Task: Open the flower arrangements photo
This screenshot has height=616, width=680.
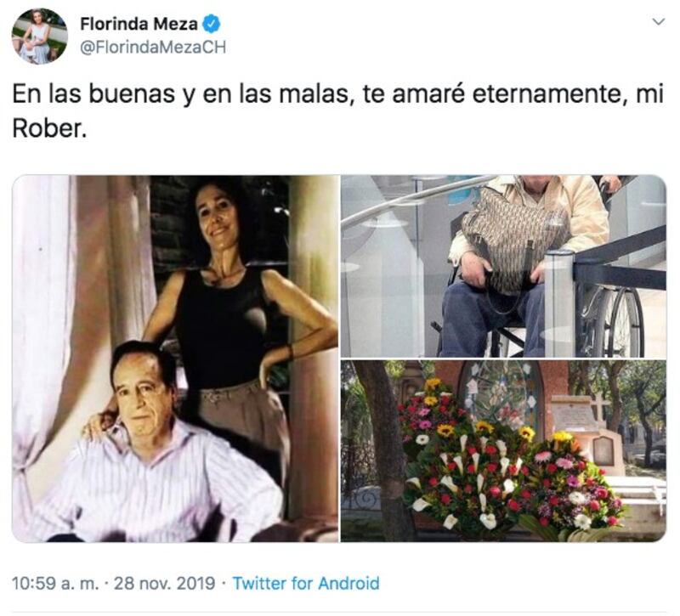Action: point(503,451)
